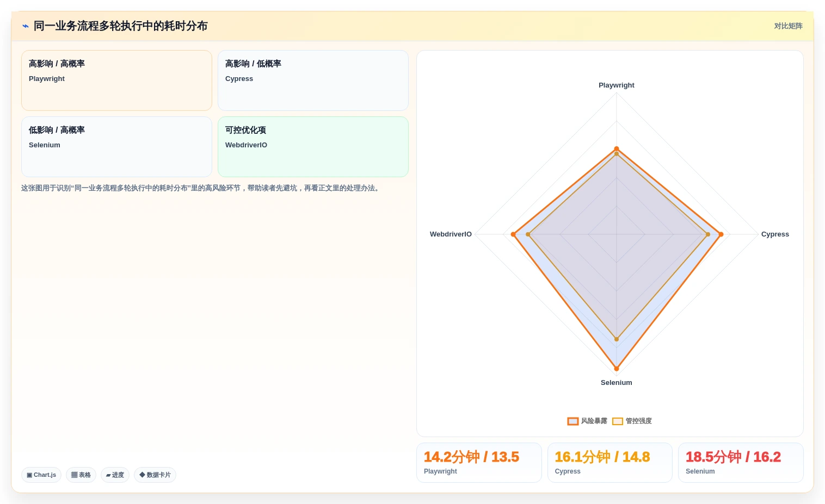Click the 数据卡片 tag chip

[155, 475]
